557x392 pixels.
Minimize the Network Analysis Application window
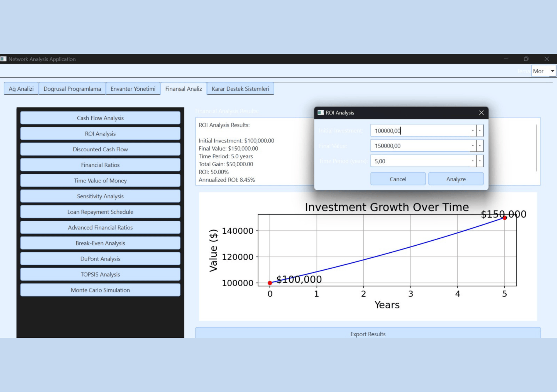506,59
